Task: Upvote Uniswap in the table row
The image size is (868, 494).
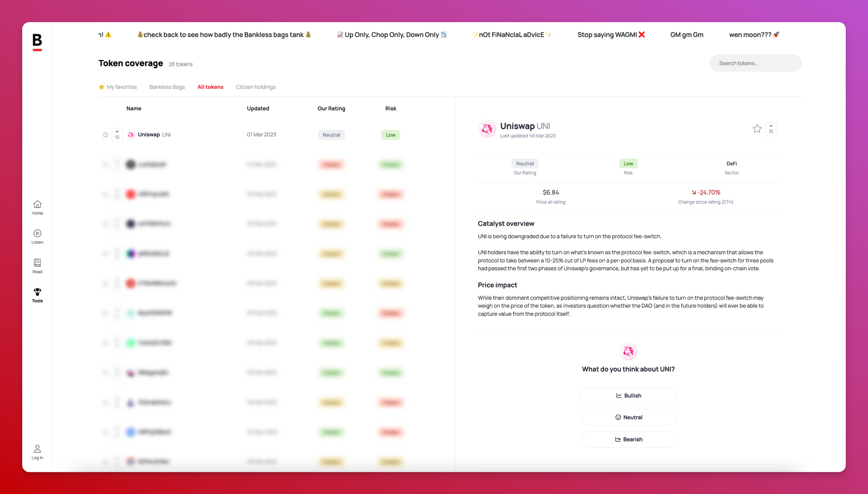Action: click(x=117, y=135)
